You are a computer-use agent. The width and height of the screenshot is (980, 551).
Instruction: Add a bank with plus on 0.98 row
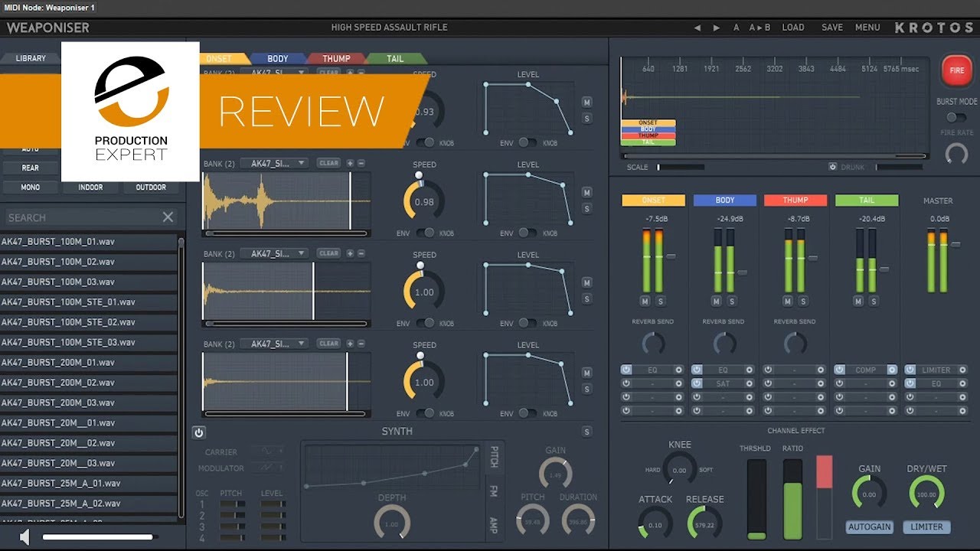350,163
